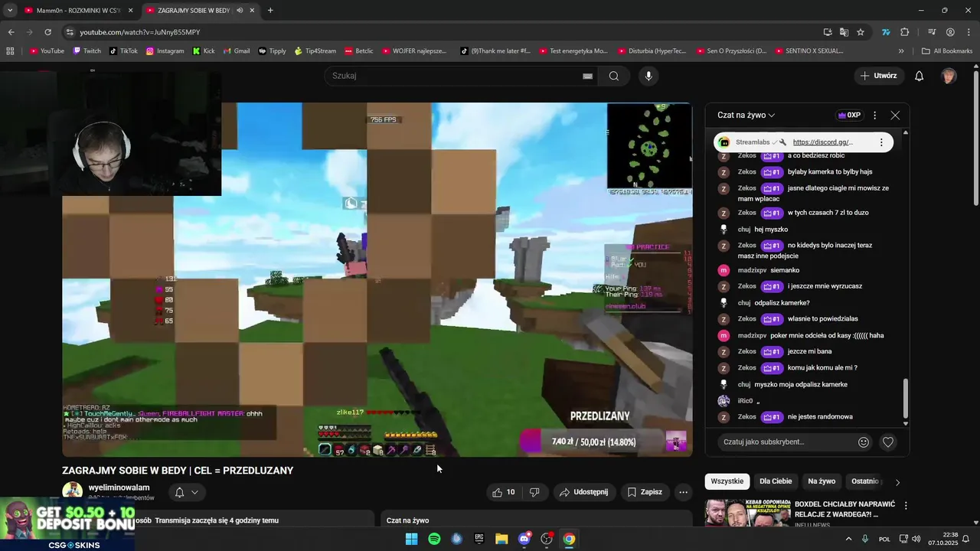Open the Tip4Stream bookmark
The width and height of the screenshot is (980, 551).
click(x=315, y=51)
